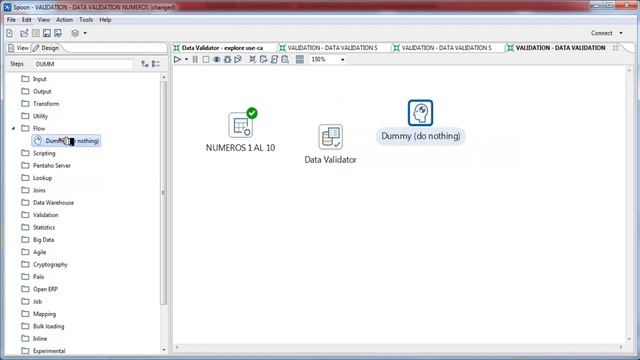Expand the Scripting folder

38,153
